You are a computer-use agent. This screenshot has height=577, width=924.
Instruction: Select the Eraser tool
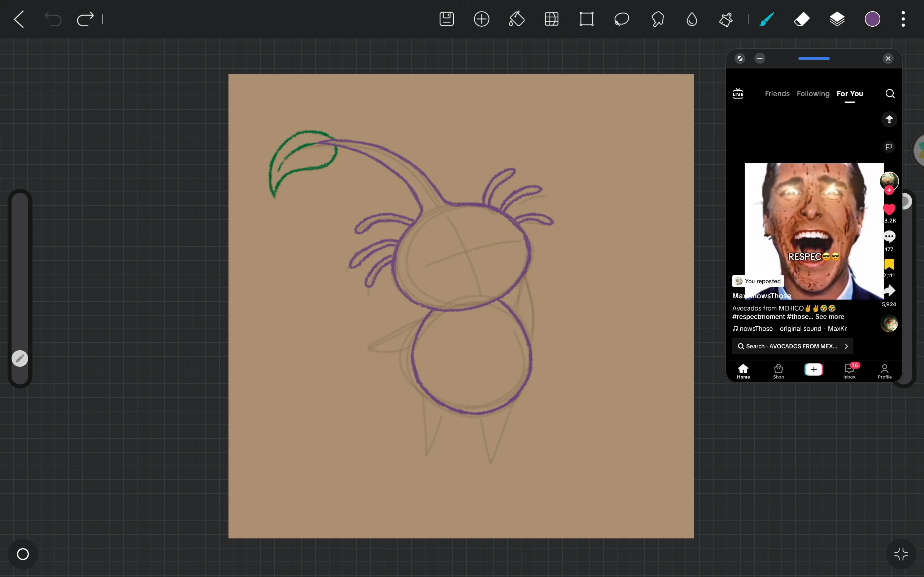[x=801, y=19]
